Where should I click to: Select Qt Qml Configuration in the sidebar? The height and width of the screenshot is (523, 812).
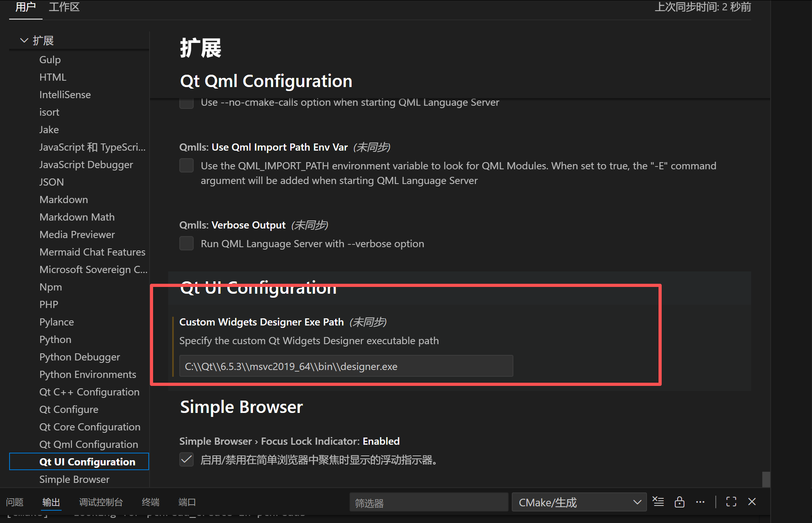pos(88,444)
